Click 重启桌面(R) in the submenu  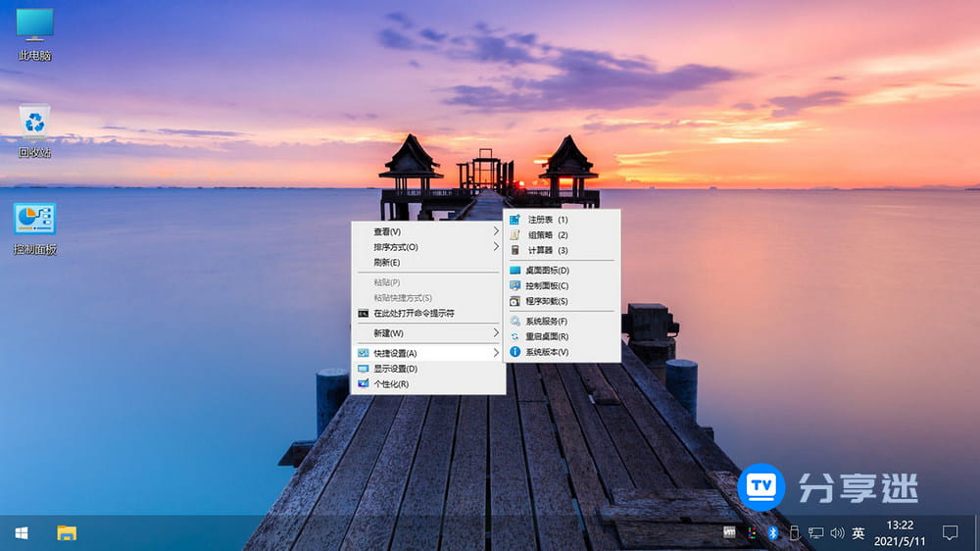547,336
